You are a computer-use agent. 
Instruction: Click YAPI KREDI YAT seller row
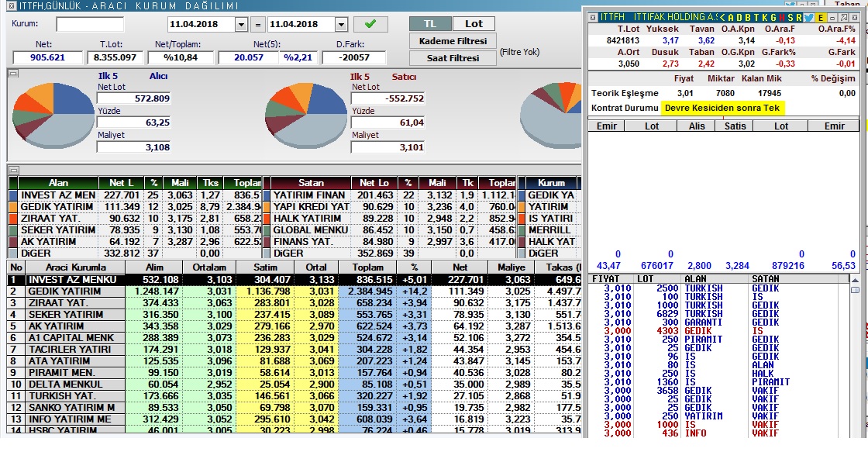(x=389, y=206)
